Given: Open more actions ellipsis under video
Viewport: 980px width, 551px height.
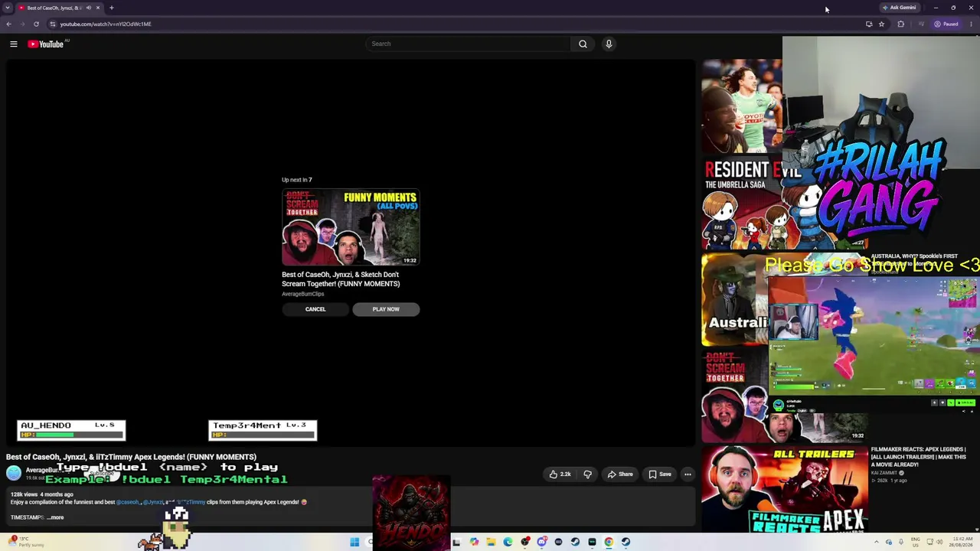Looking at the screenshot, I should coord(688,474).
